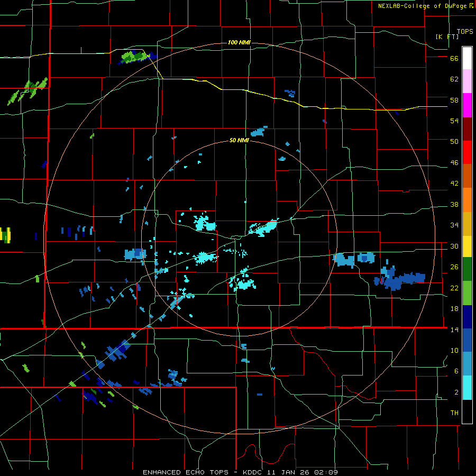
Task: Select the legend value "46"
Action: [x=454, y=163]
